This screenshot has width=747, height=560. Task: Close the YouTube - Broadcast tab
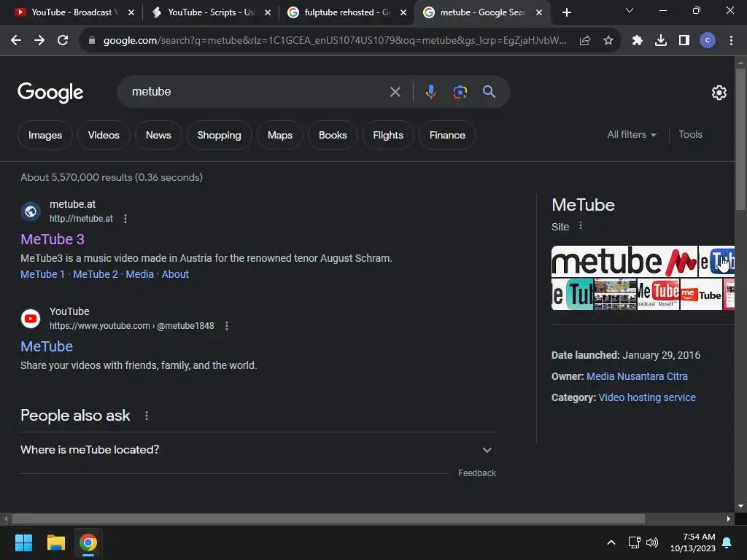point(131,12)
